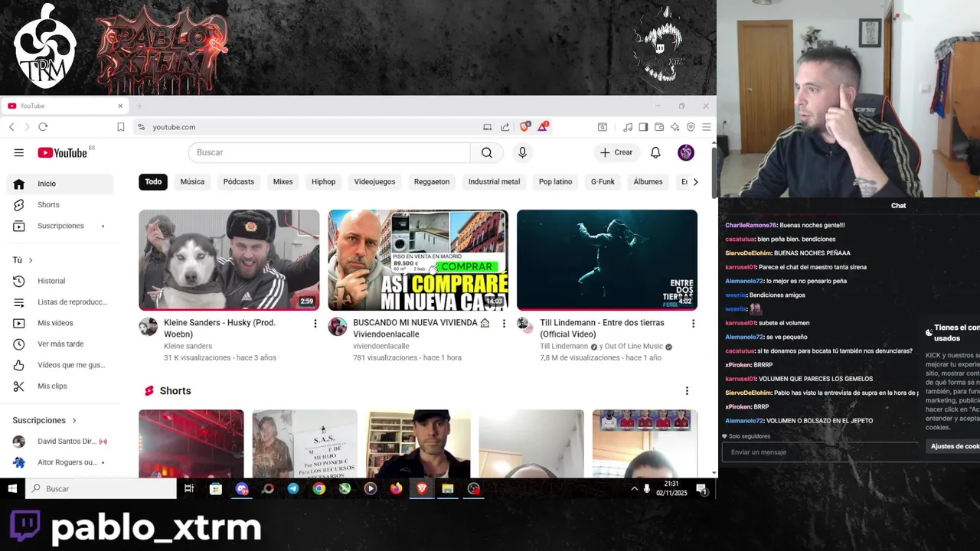Open the Discord taskbar icon
Image resolution: width=980 pixels, height=551 pixels.
[242, 488]
